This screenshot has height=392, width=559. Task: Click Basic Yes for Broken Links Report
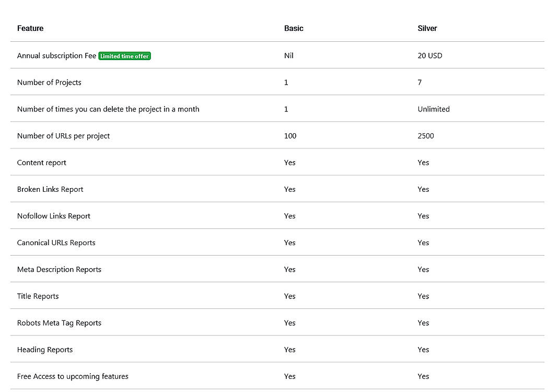coord(290,189)
